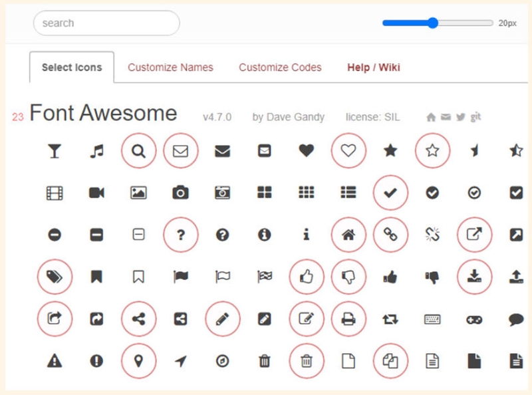The height and width of the screenshot is (395, 532).
Task: Focus the icon search field
Action: click(x=106, y=23)
